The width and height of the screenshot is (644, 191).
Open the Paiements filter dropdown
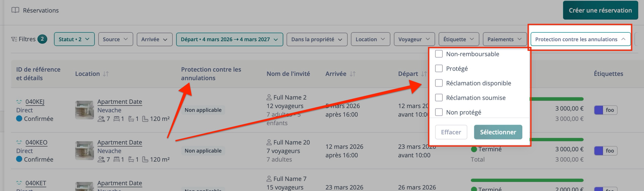[x=504, y=39]
